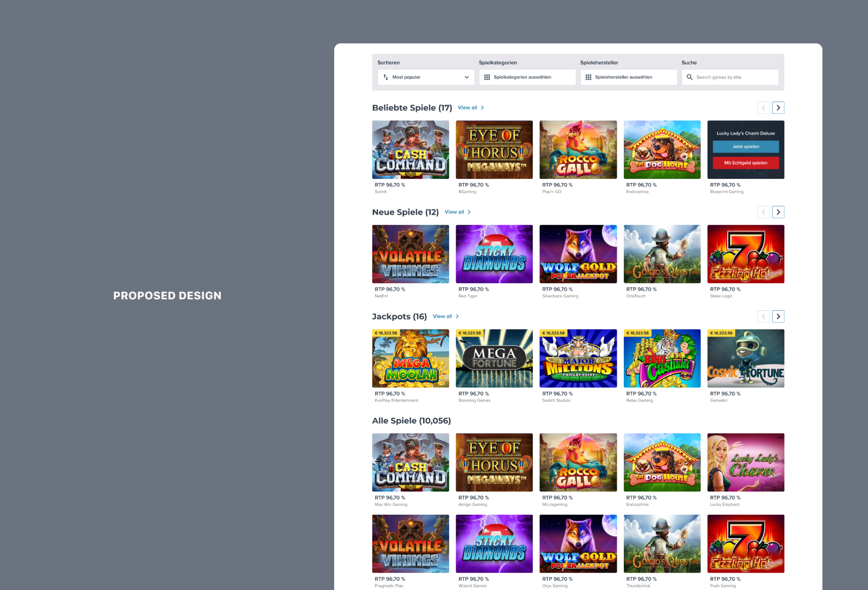
Task: Open Spielkategorien auswählen dropdown
Action: point(527,77)
